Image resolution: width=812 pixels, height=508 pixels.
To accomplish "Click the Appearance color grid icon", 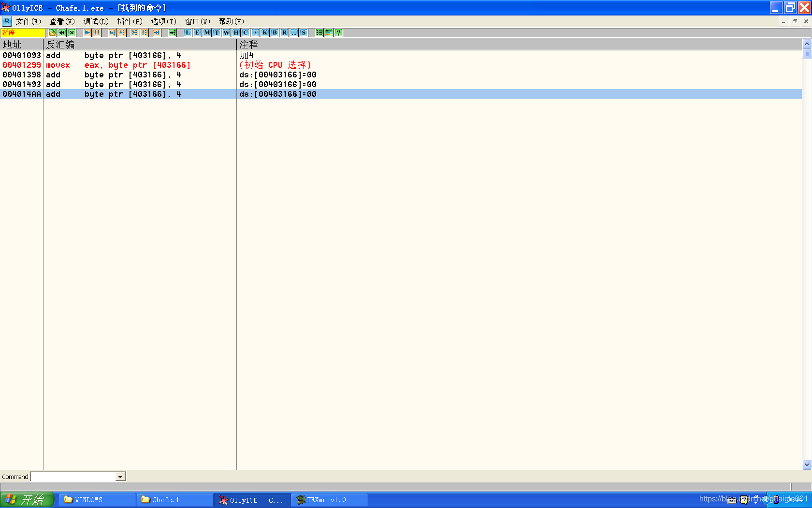I will click(329, 32).
